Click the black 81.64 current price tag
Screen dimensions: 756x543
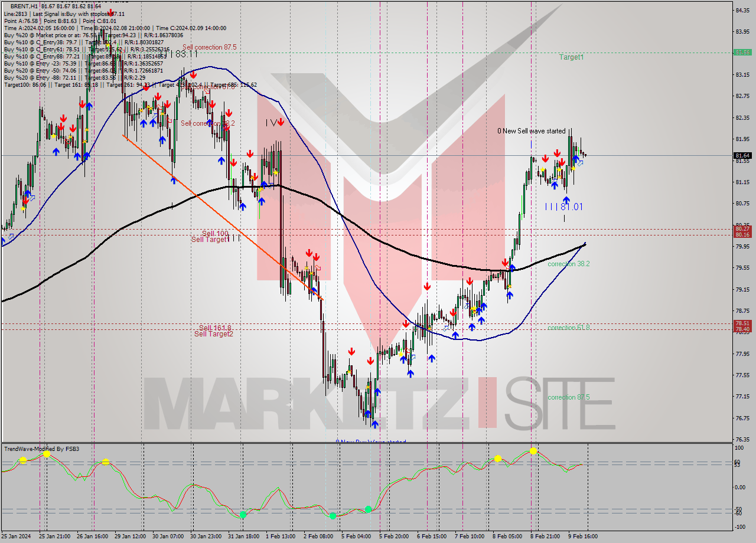tap(742, 156)
